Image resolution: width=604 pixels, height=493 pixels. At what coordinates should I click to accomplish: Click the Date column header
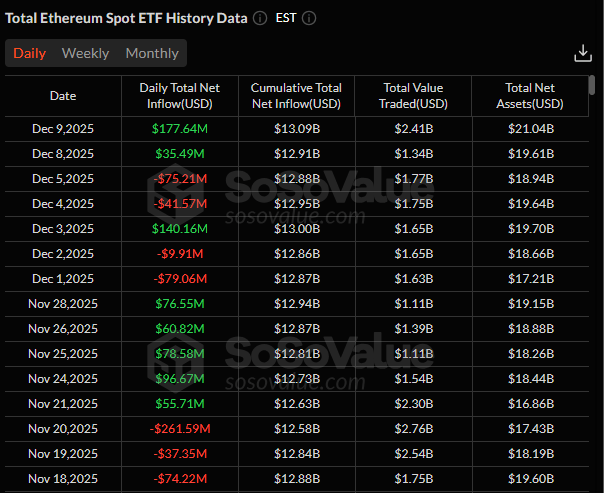point(63,96)
